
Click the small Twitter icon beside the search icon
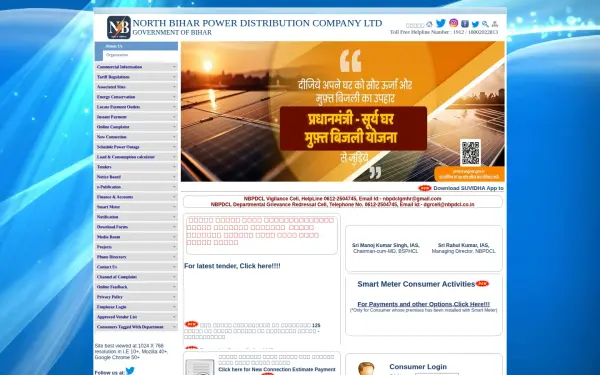[475, 24]
